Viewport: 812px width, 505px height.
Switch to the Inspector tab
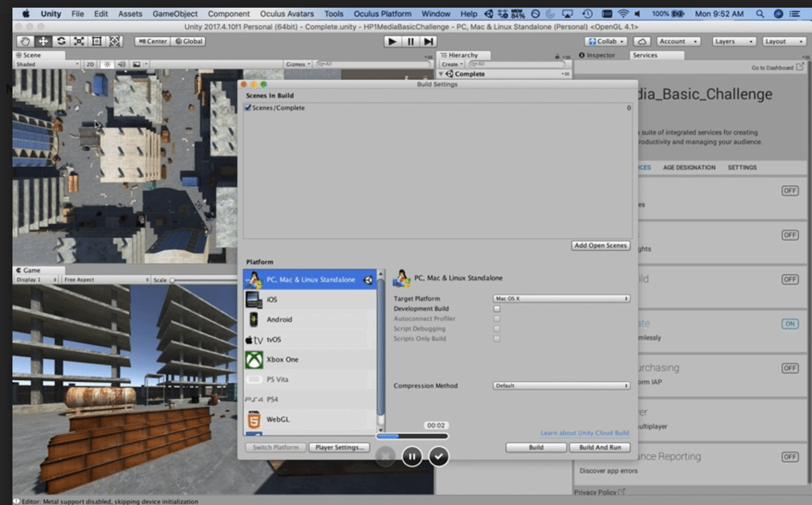[x=597, y=55]
